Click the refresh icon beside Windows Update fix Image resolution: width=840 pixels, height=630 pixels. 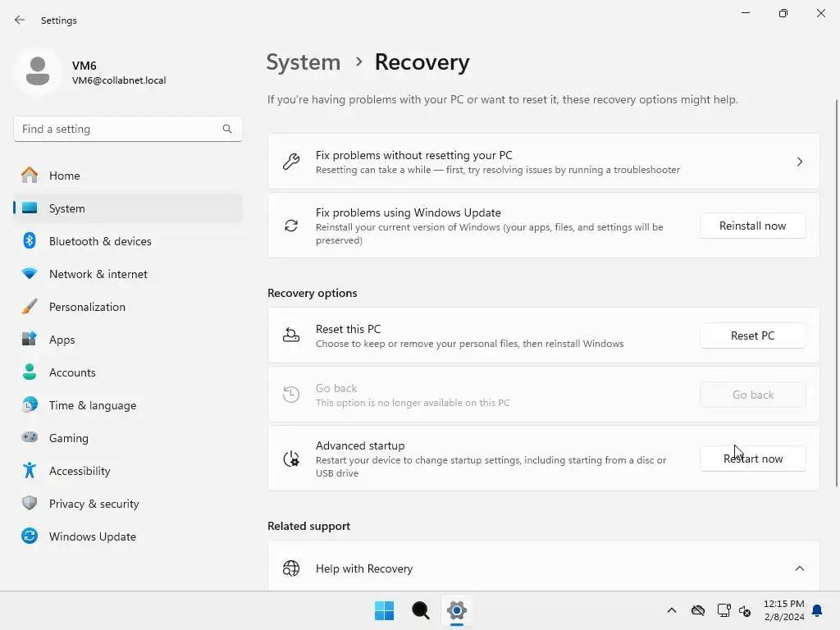click(291, 226)
